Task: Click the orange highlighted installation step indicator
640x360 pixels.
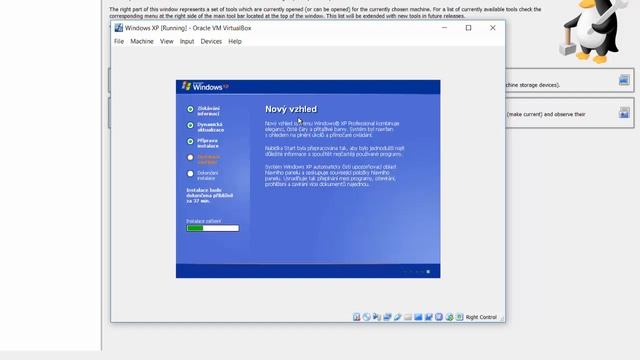Action: click(x=190, y=158)
